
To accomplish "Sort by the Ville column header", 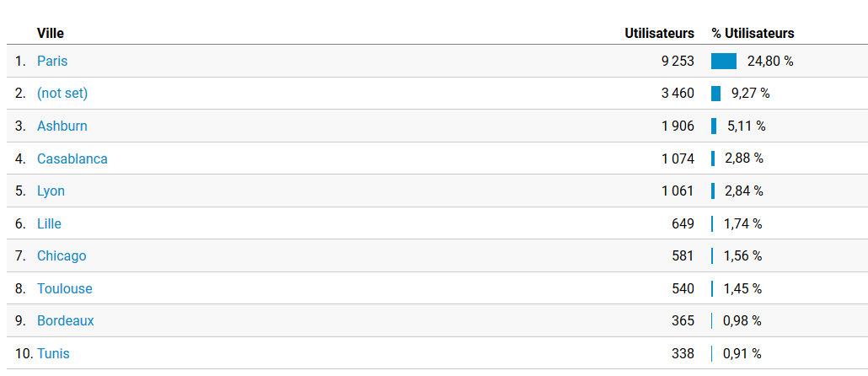I will (x=51, y=33).
